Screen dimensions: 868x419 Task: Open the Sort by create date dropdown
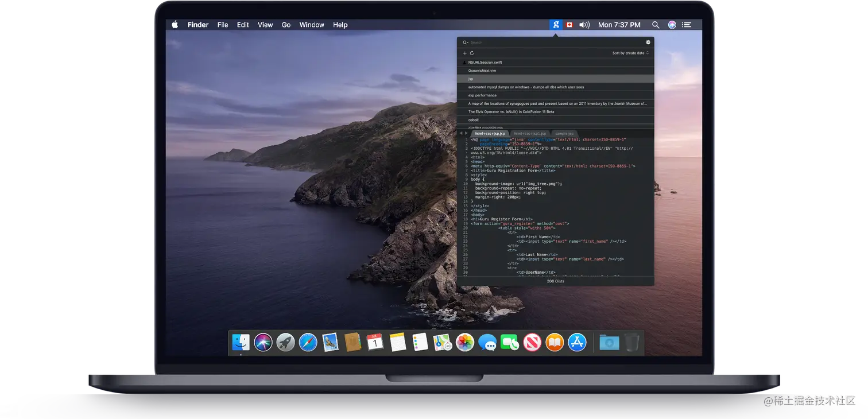coord(630,53)
